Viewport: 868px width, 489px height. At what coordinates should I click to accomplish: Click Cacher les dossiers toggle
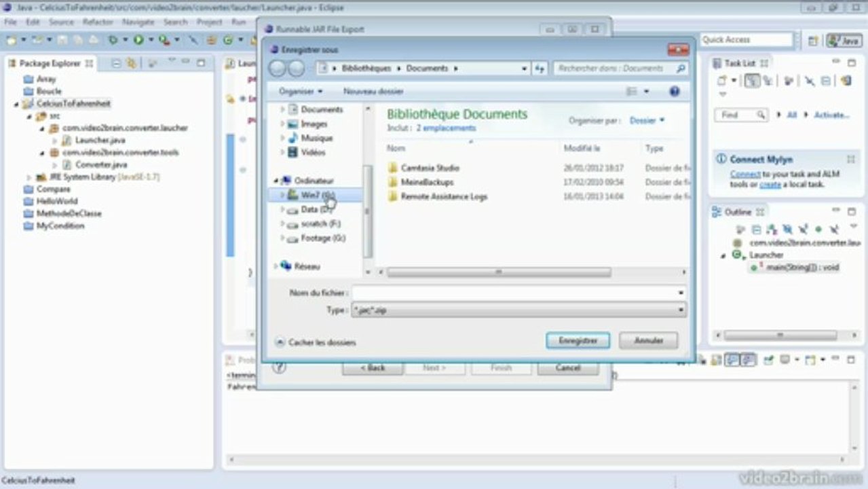coord(316,342)
